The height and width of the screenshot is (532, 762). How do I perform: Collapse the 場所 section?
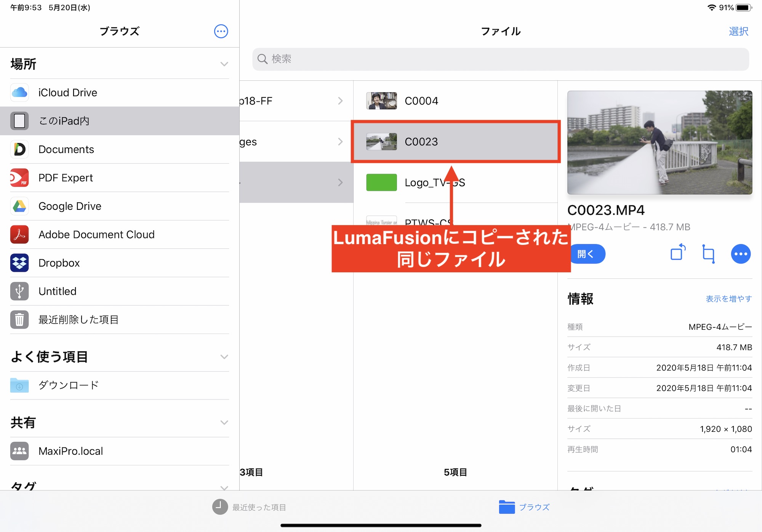coord(224,64)
